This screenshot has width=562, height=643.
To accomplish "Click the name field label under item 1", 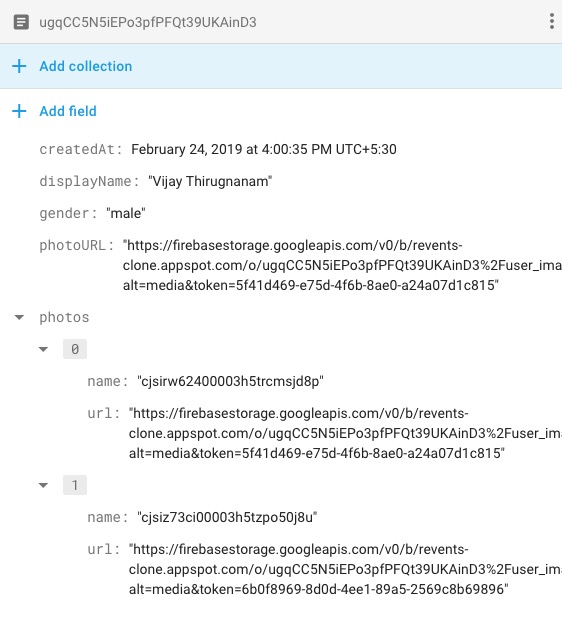I will pyautogui.click(x=107, y=518).
